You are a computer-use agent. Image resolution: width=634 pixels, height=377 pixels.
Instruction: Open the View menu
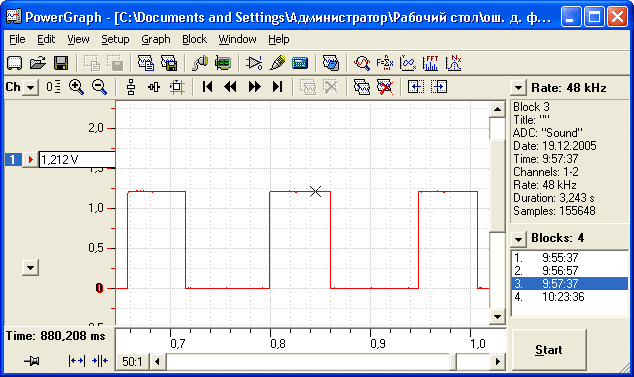[x=78, y=39]
